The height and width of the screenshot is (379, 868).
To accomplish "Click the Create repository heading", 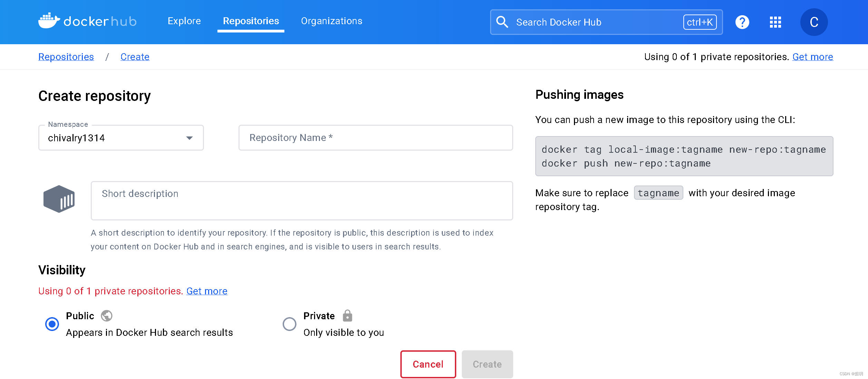I will [95, 96].
